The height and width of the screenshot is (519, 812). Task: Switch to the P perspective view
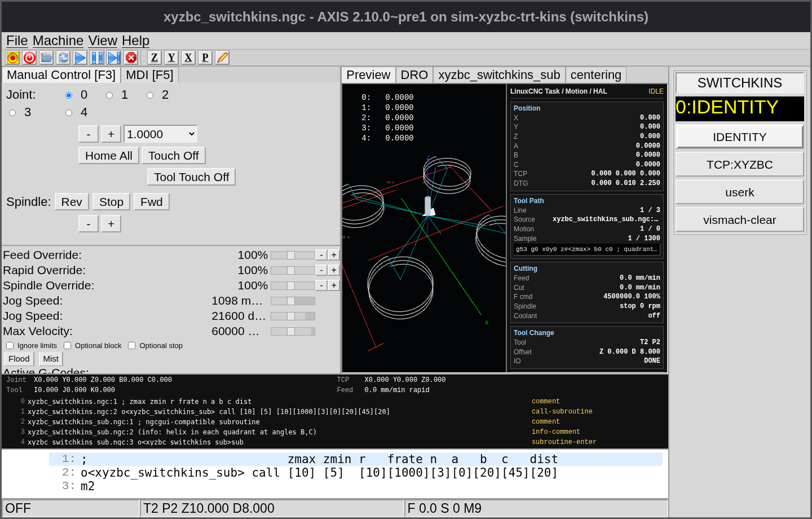coord(205,58)
